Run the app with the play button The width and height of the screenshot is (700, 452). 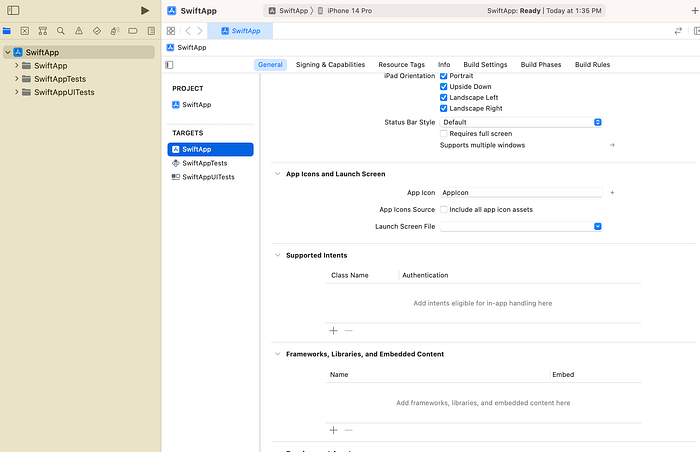click(145, 10)
